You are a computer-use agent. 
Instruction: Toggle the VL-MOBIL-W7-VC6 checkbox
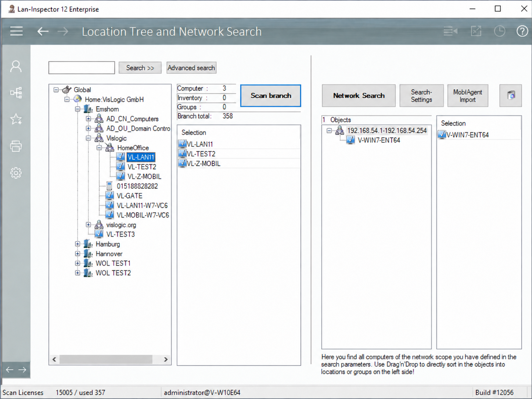pyautogui.click(x=109, y=215)
